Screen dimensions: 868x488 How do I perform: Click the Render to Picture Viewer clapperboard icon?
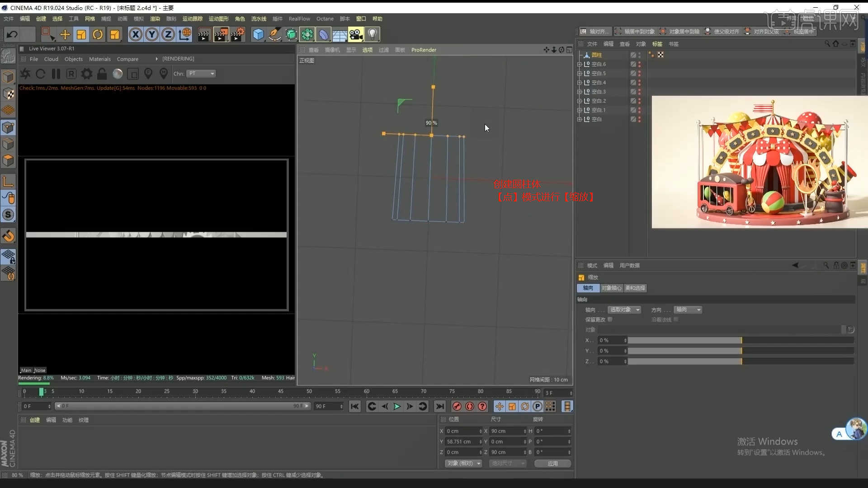tap(221, 34)
